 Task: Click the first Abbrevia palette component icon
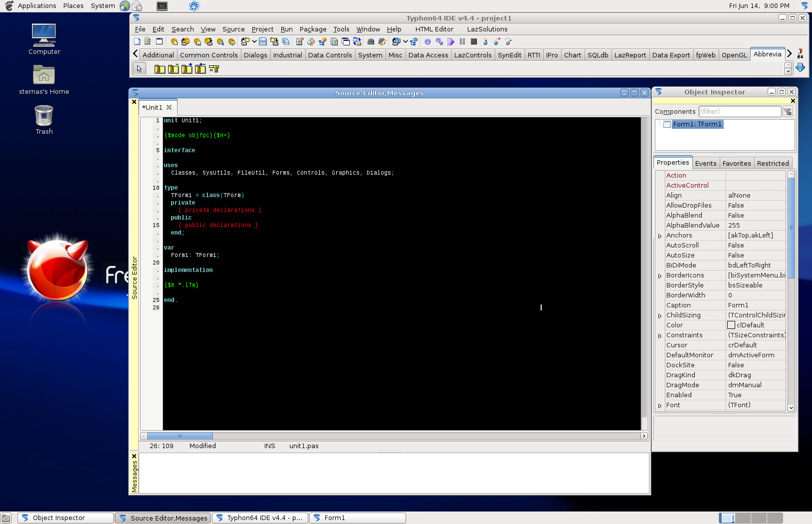point(160,69)
